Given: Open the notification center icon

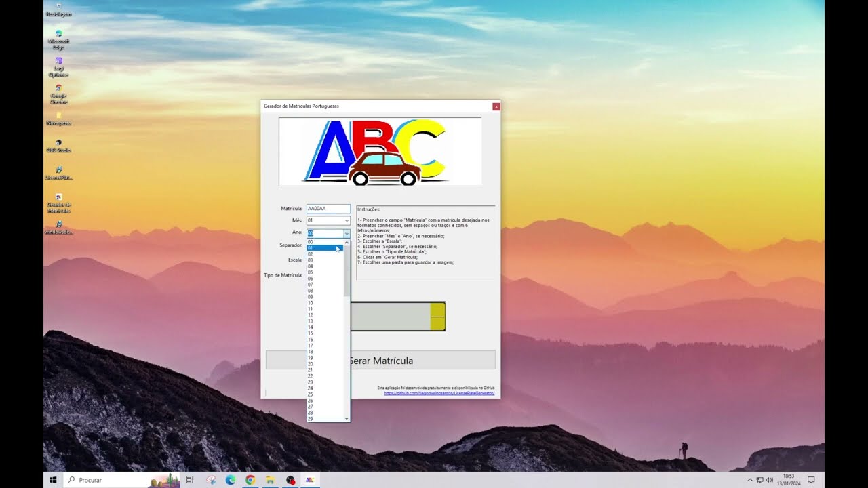Looking at the screenshot, I should point(811,480).
